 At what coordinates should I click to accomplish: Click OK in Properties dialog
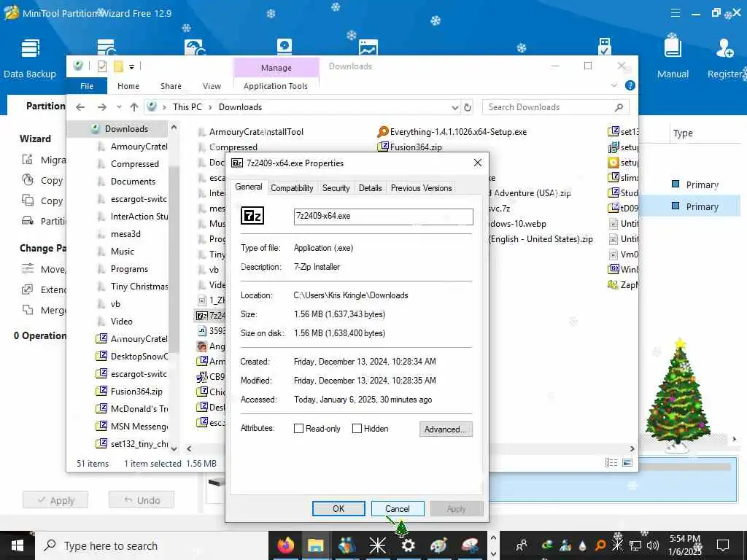(338, 508)
